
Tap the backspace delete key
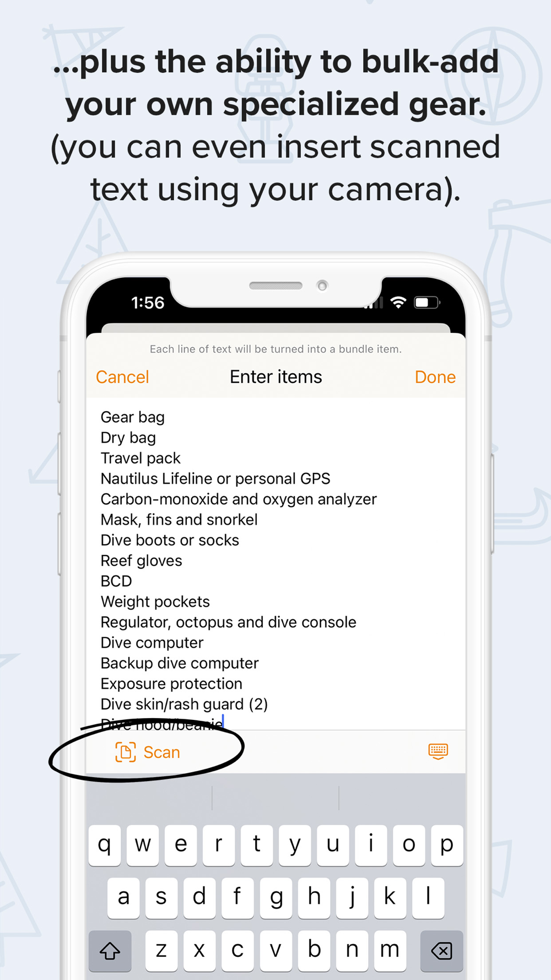point(441,951)
